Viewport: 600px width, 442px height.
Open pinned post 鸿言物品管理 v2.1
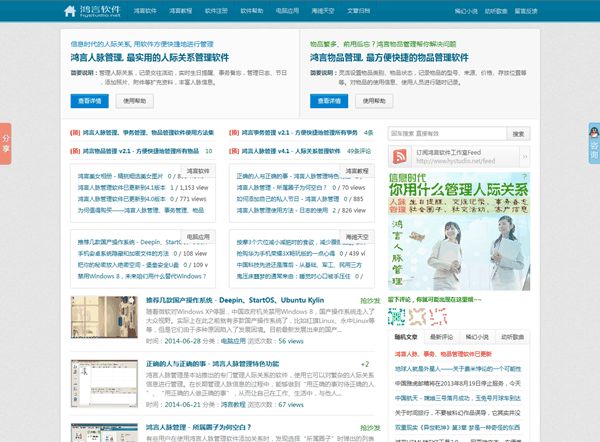click(x=140, y=151)
